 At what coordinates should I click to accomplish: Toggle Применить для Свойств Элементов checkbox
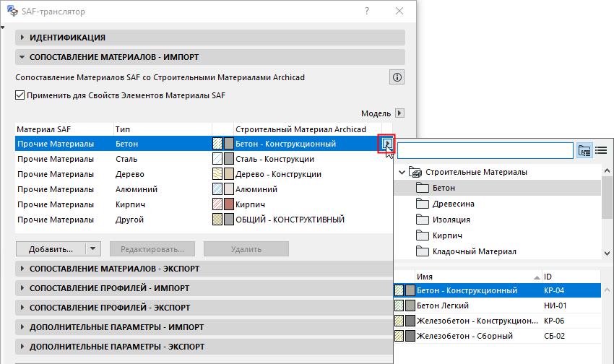click(20, 95)
